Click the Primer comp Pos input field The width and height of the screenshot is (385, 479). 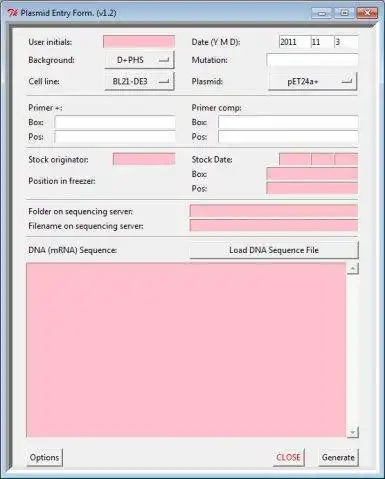coord(288,137)
